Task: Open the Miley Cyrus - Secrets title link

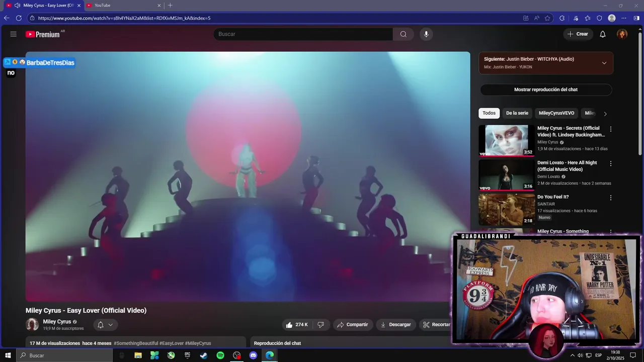Action: coord(571,131)
